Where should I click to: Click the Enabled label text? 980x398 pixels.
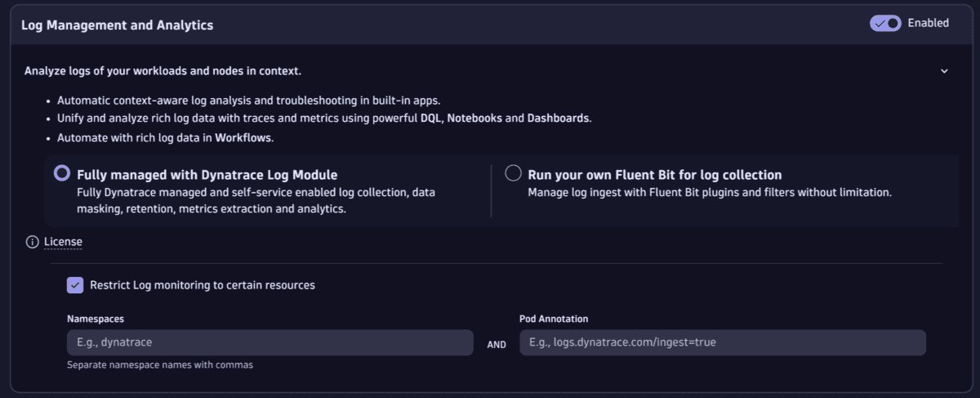[x=929, y=23]
